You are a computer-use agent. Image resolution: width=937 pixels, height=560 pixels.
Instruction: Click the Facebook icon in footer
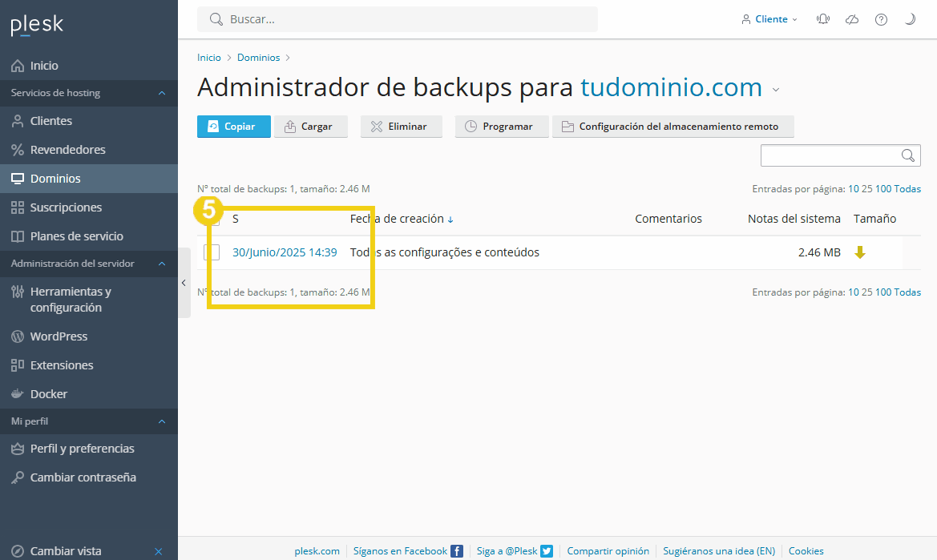(x=457, y=551)
